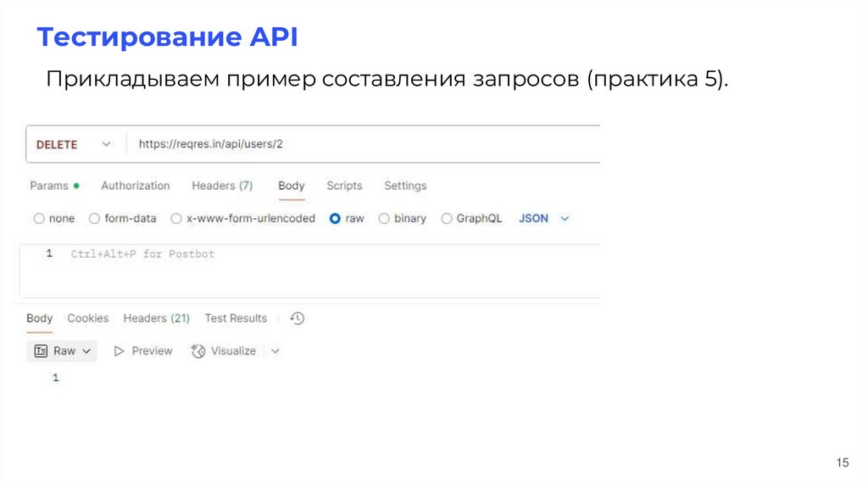Switch to the Authorization tab
This screenshot has height=487, width=868.
coord(136,186)
